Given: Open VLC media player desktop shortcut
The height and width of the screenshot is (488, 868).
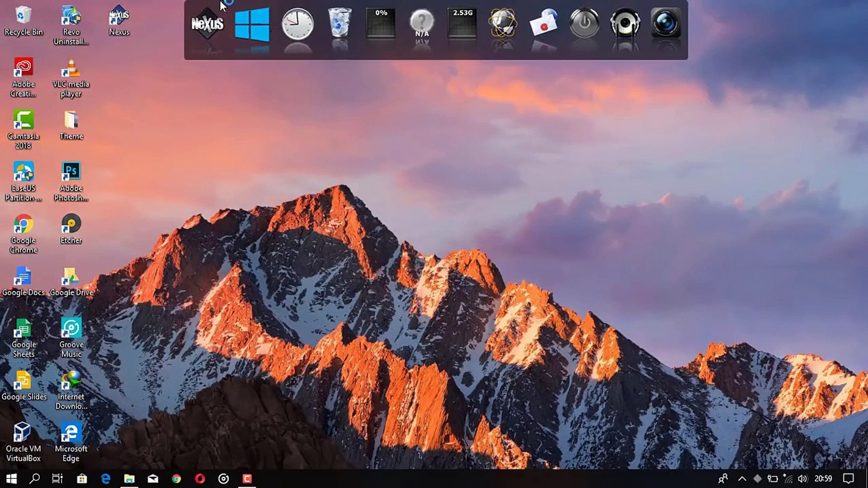Looking at the screenshot, I should point(71,77).
